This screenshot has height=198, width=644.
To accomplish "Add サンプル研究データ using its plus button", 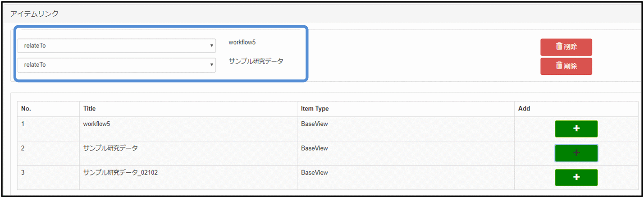I will pos(576,153).
